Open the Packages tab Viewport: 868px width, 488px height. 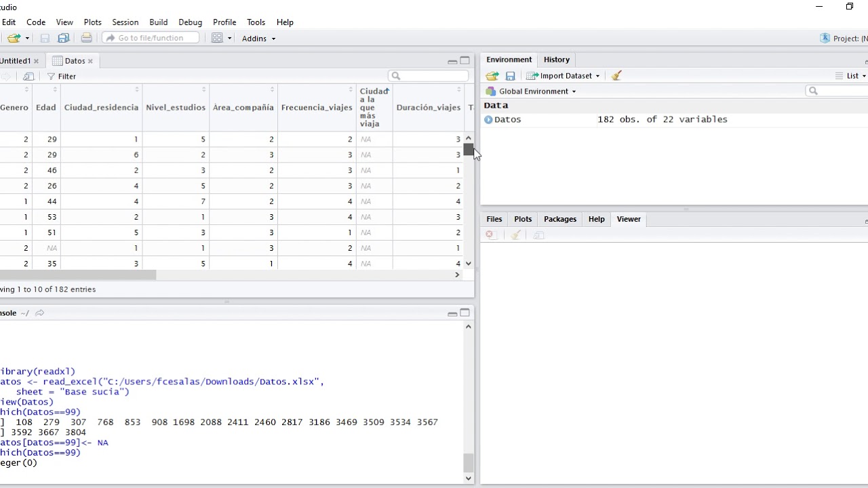[560, 219]
